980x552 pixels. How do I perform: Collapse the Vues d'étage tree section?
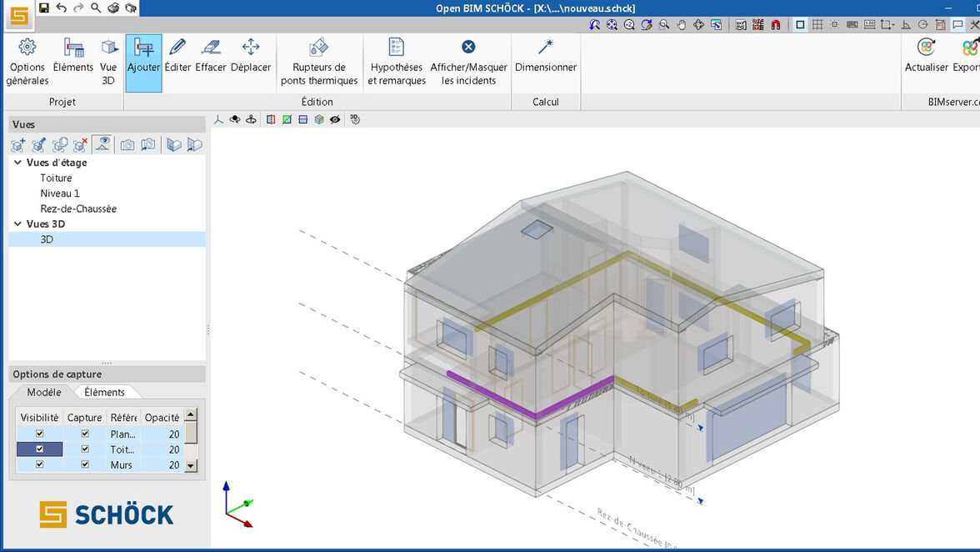[18, 162]
